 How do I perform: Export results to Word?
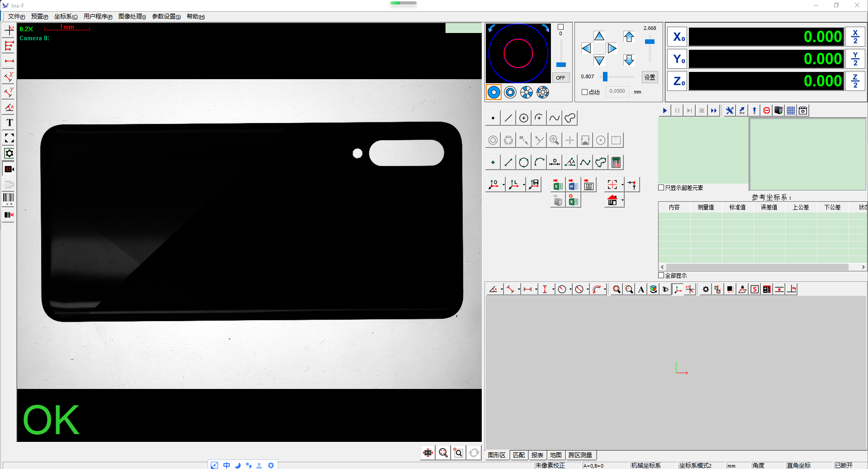click(573, 185)
